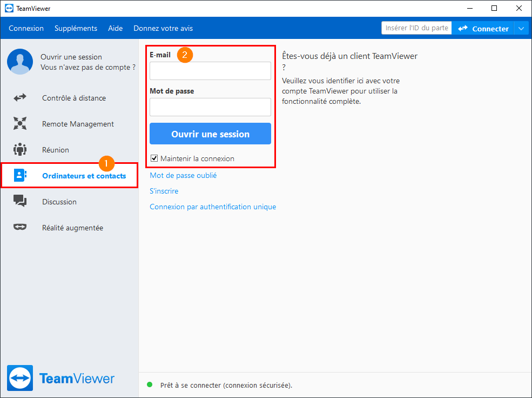Click the blue Ouvrir une session button
532x398 pixels.
point(210,134)
